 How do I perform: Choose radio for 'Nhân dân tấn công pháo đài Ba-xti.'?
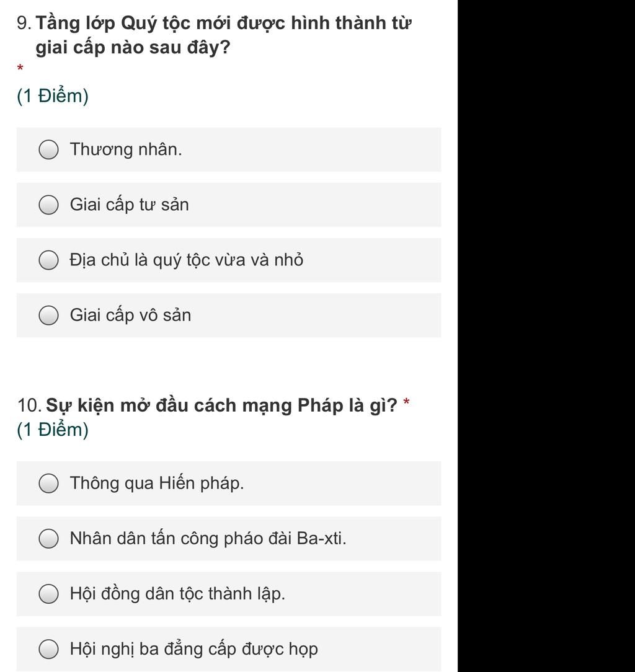pos(48,539)
